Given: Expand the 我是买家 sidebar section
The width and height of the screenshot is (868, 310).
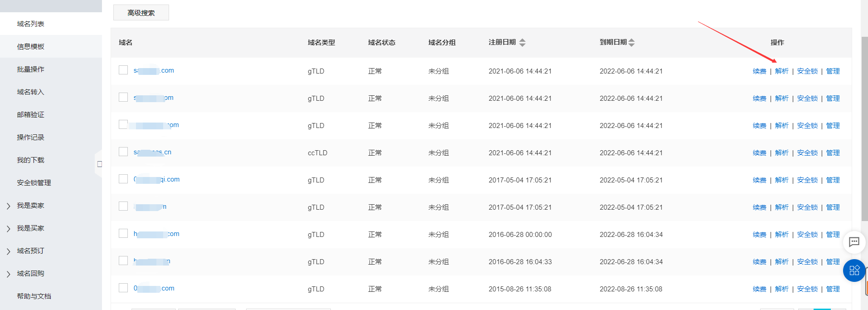Looking at the screenshot, I should click(8, 228).
